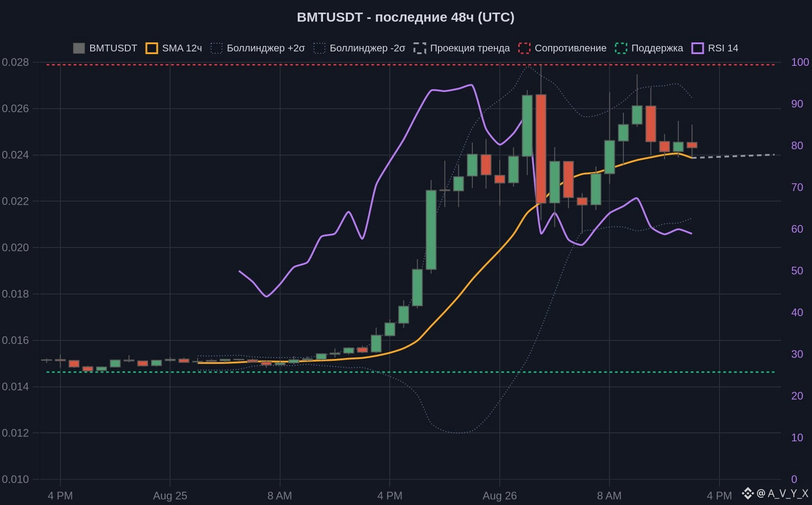Click the Aug 26 date label
The width and height of the screenshot is (812, 505).
(500, 496)
